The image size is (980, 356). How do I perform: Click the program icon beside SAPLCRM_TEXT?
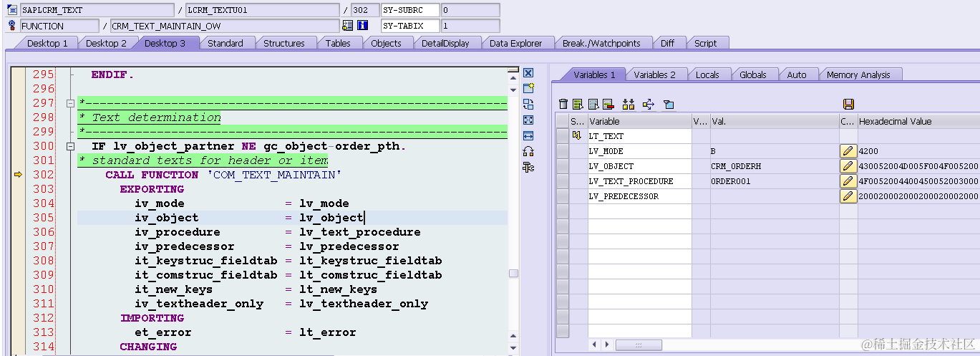[11, 10]
